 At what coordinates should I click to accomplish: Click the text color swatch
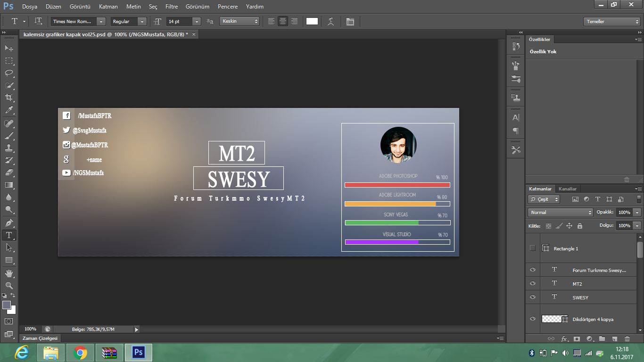point(312,21)
